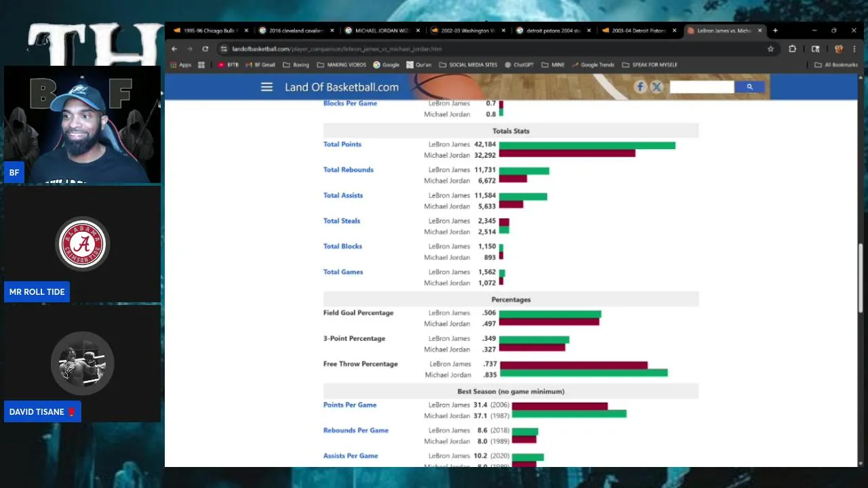The width and height of the screenshot is (868, 488).
Task: Open the Chrome profile avatar
Action: (839, 49)
